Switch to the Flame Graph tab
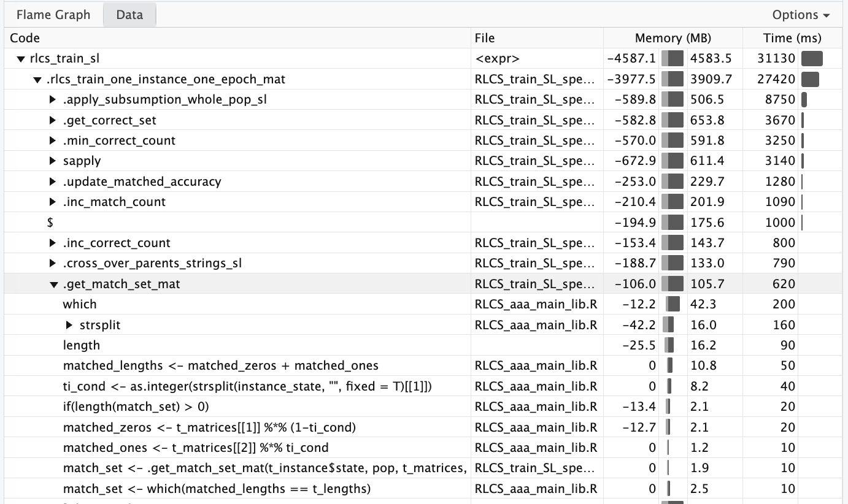The image size is (848, 504). tap(53, 15)
